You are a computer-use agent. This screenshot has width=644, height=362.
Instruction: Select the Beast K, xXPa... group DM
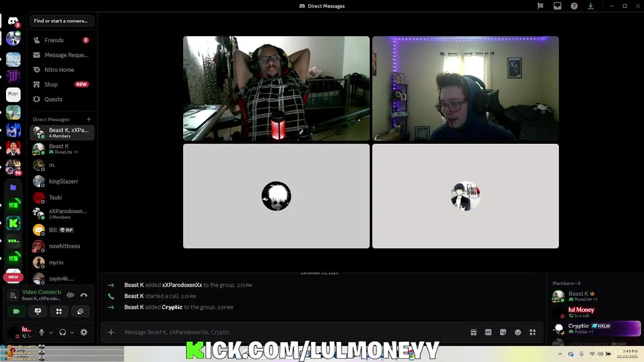coord(61,133)
